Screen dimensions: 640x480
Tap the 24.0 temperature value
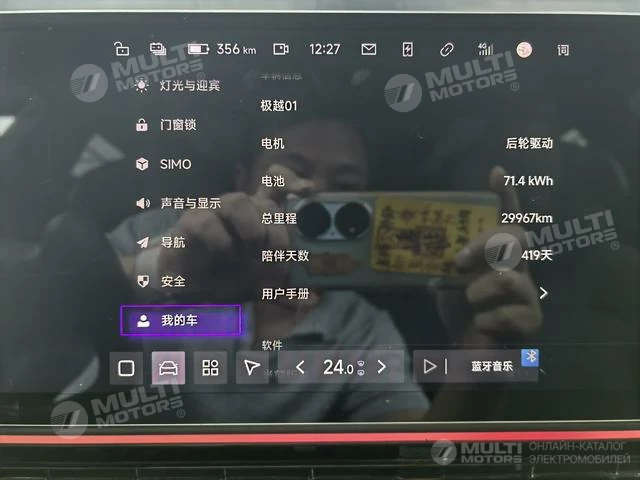click(338, 367)
